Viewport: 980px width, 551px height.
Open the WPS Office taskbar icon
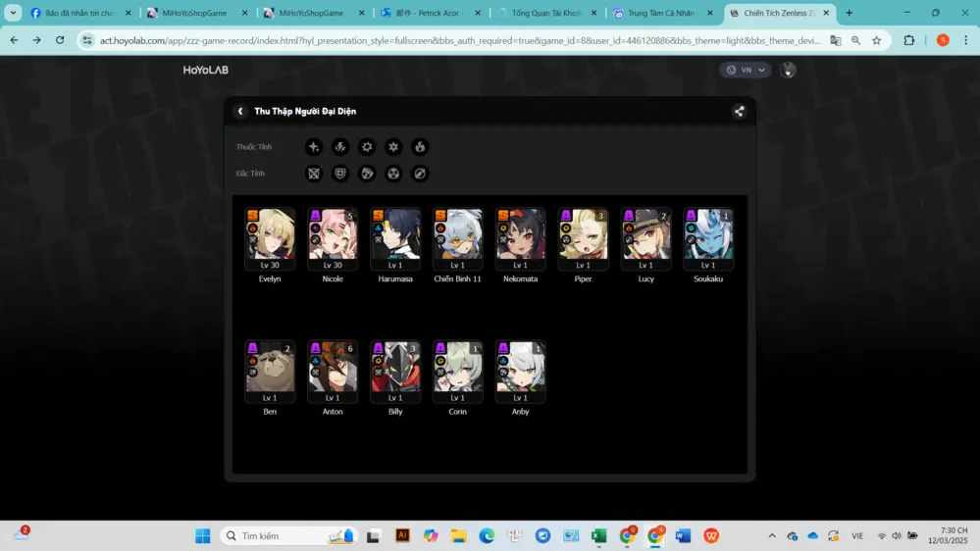(711, 536)
